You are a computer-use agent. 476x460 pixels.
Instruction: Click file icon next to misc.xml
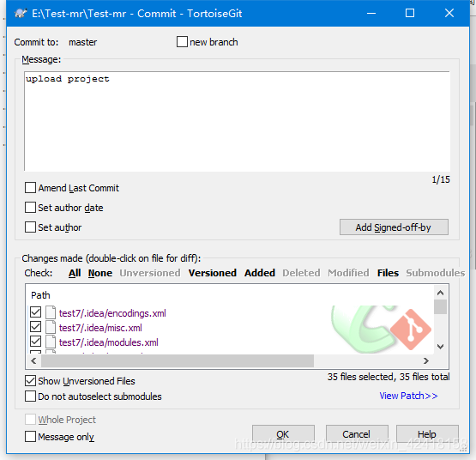(x=51, y=328)
